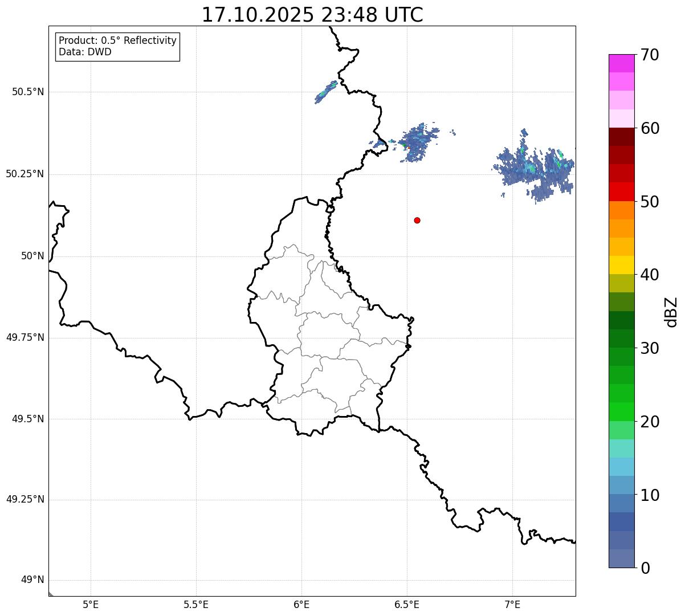Viewport: 685px width, 616px height.
Task: Select the 'Product: 0.5° Reflectivity' legend text
Action: point(117,40)
